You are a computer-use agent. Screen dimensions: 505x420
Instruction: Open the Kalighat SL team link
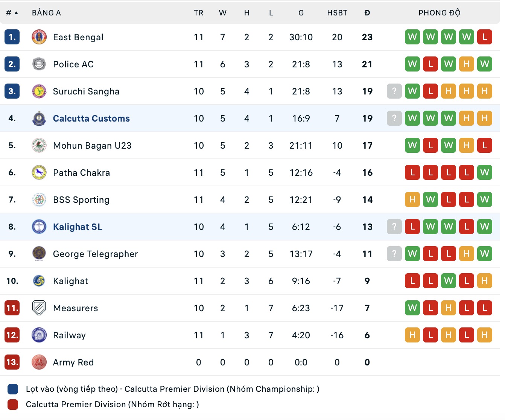78,227
